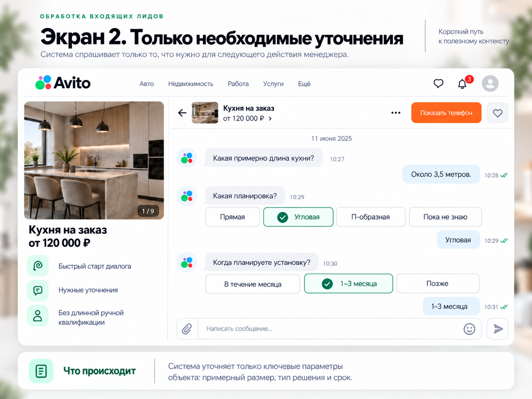
Task: Open the user profile avatar
Action: pyautogui.click(x=490, y=83)
